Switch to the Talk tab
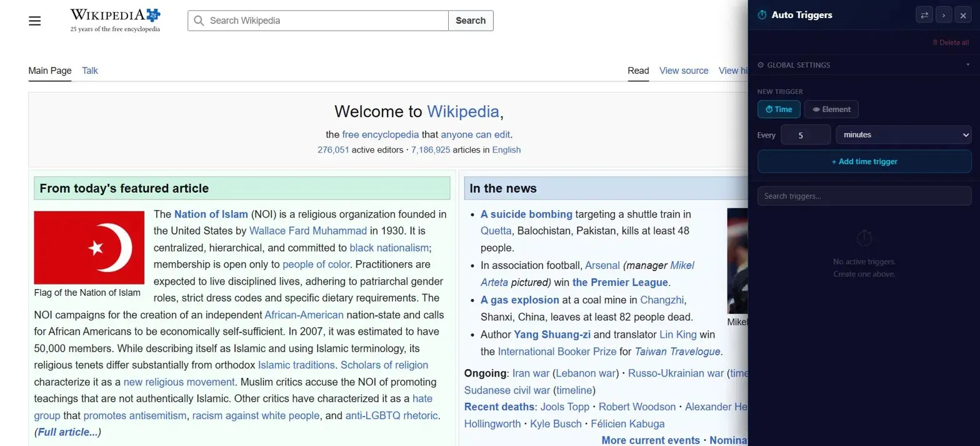Image resolution: width=980 pixels, height=446 pixels. click(90, 71)
